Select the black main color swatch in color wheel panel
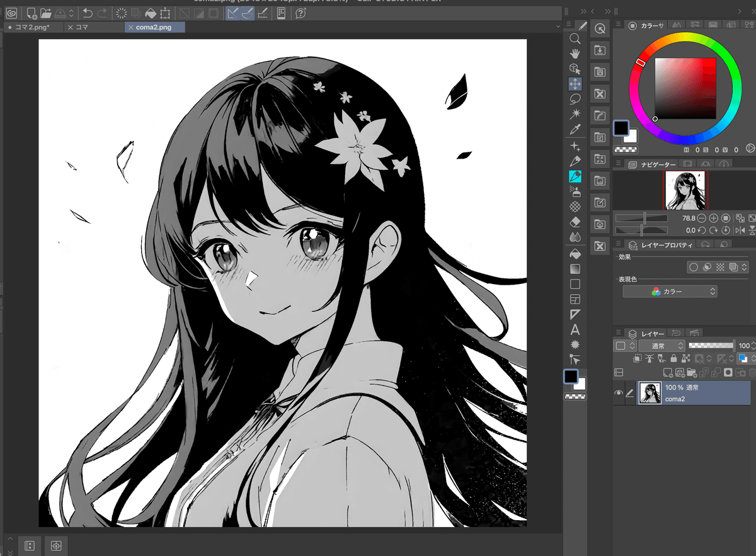The width and height of the screenshot is (756, 556). click(621, 128)
